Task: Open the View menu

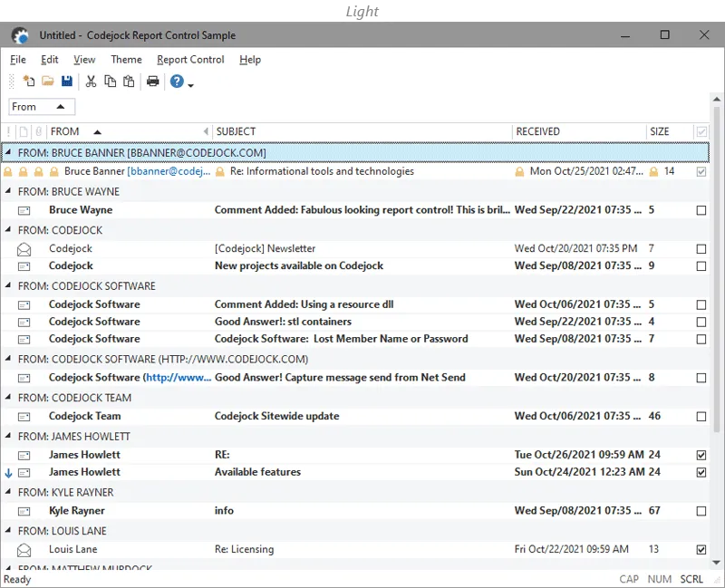Action: pos(84,60)
